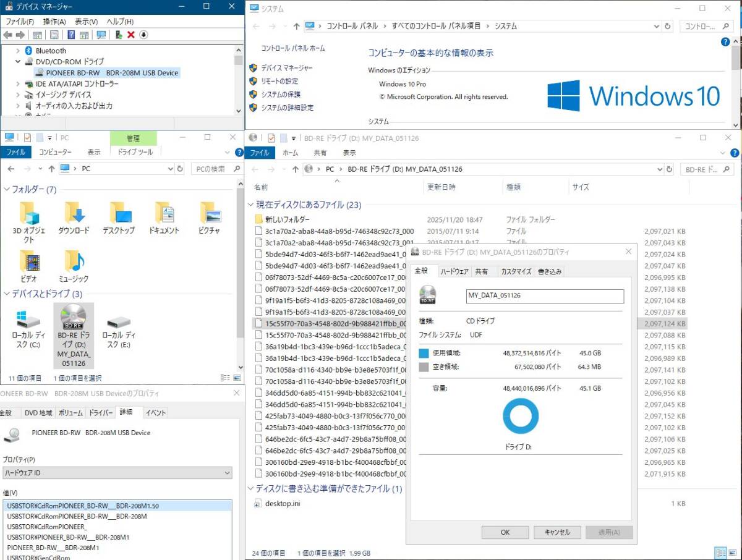
Task: Scan for hardware changes monitor icon
Action: coord(101,35)
